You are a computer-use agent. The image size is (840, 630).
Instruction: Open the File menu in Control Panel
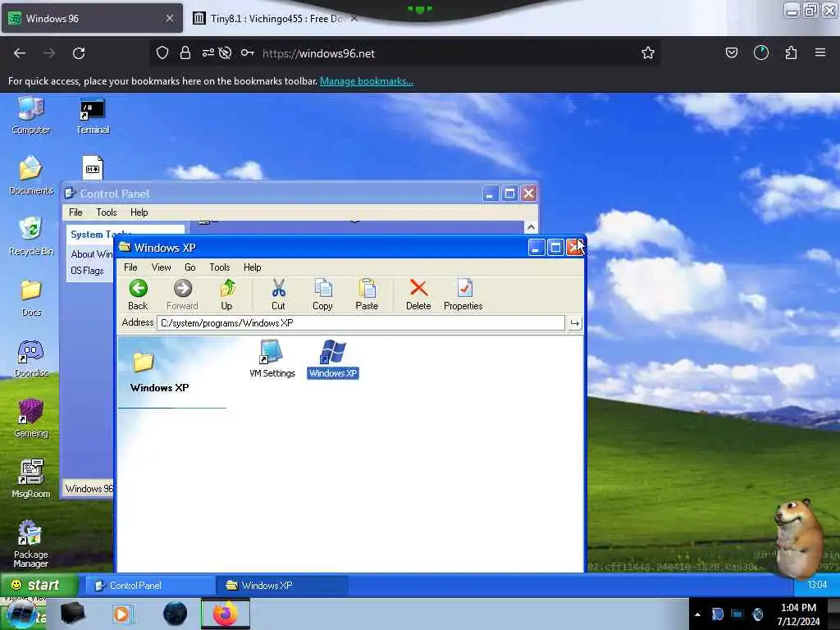[75, 212]
